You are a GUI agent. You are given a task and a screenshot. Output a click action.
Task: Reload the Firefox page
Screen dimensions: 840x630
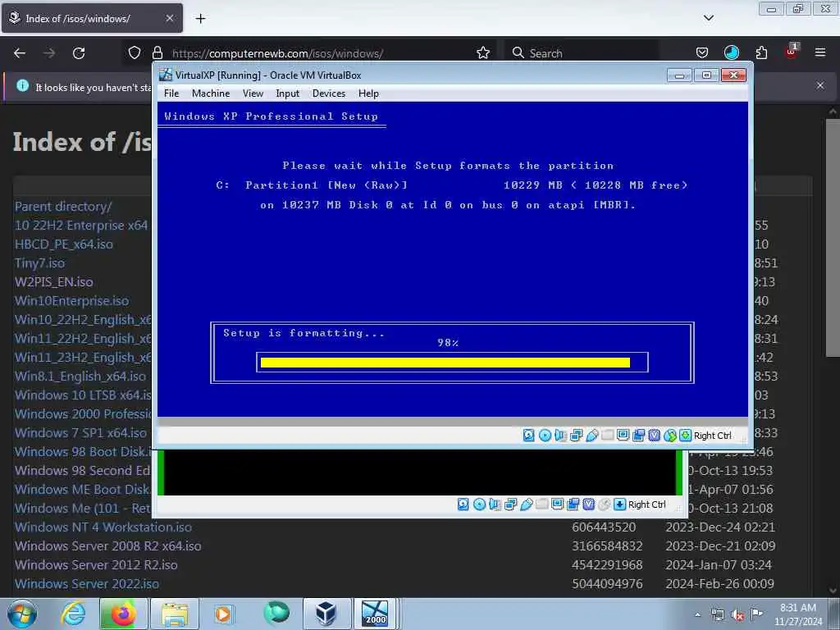tap(79, 53)
